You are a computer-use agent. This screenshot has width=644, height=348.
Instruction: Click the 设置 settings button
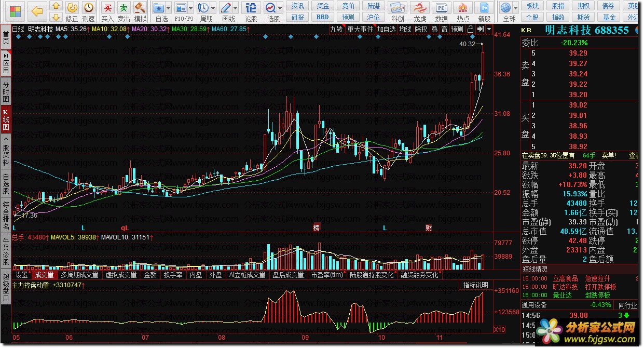click(22, 275)
